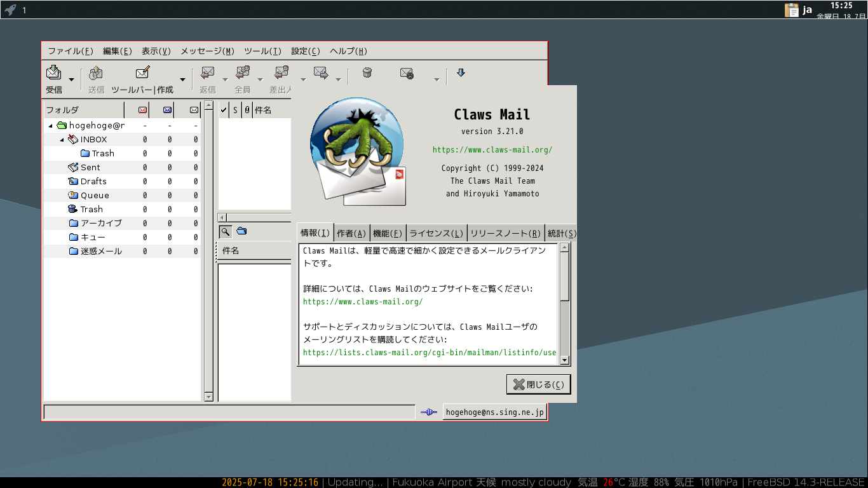Open the ファイル(F) menu
The width and height of the screenshot is (868, 488).
[x=71, y=51]
